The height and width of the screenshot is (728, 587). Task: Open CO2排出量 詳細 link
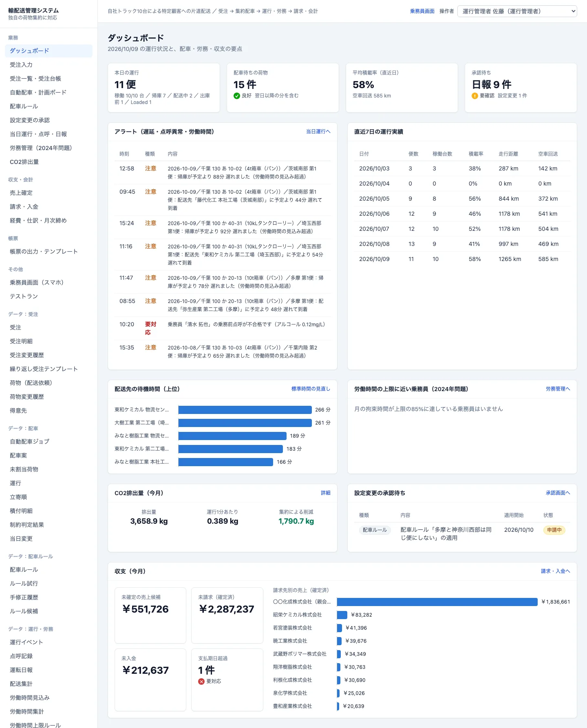[x=326, y=493]
